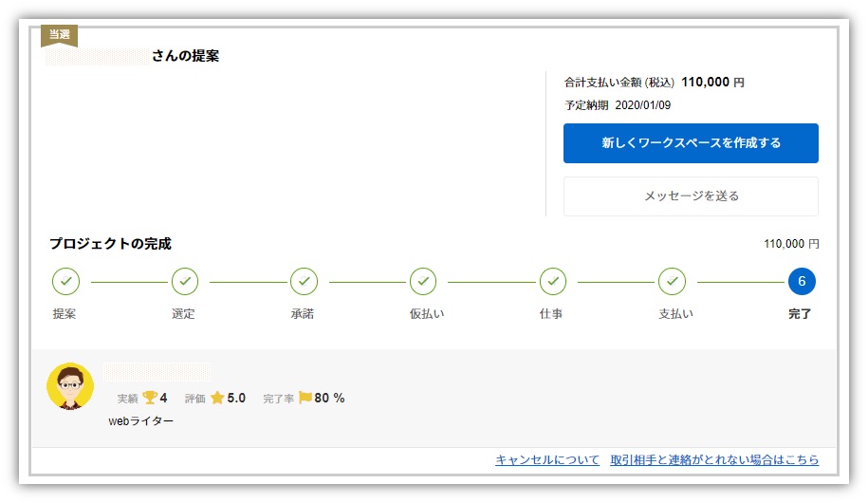Click the 選定 step label

(183, 314)
